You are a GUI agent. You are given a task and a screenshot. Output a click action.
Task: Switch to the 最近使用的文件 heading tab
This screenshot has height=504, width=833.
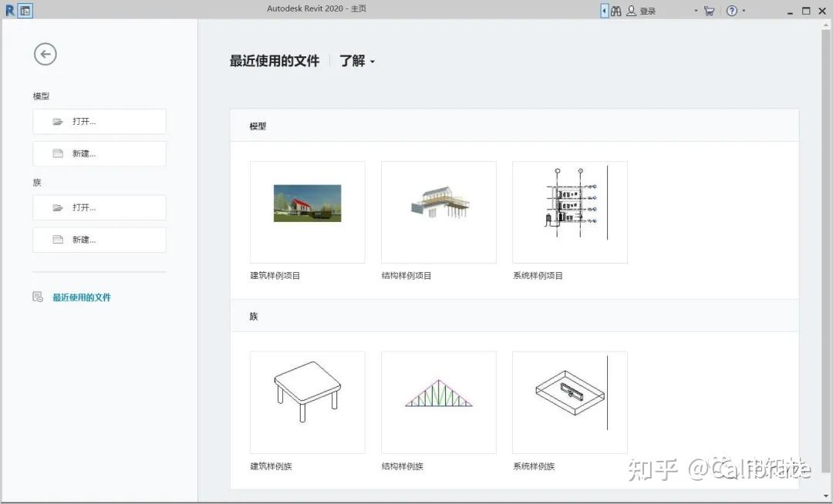[274, 61]
